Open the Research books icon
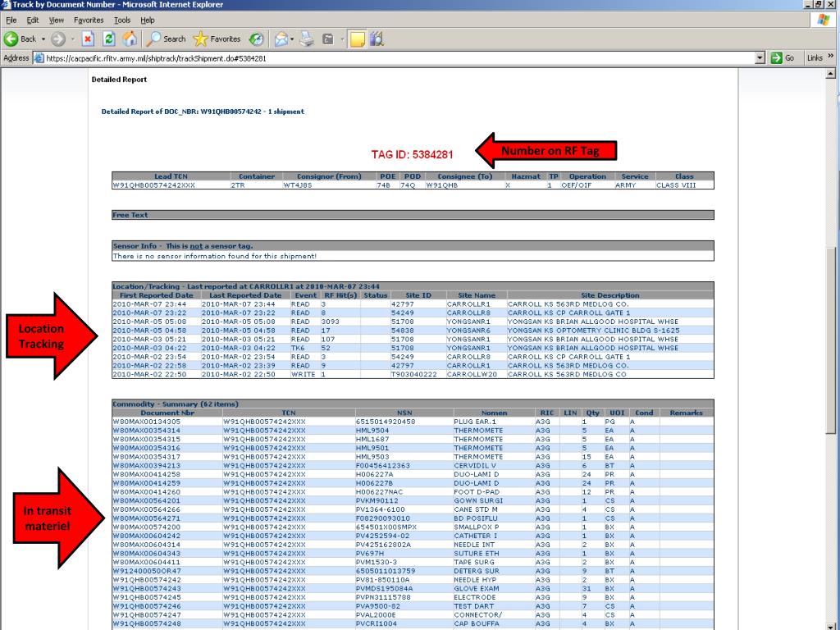The height and width of the screenshot is (630, 840). tap(377, 39)
